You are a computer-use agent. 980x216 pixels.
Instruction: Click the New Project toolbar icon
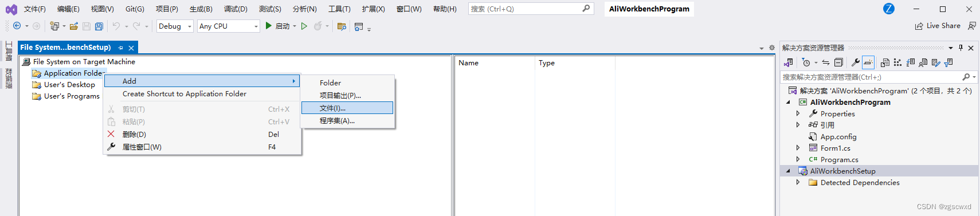(54, 26)
